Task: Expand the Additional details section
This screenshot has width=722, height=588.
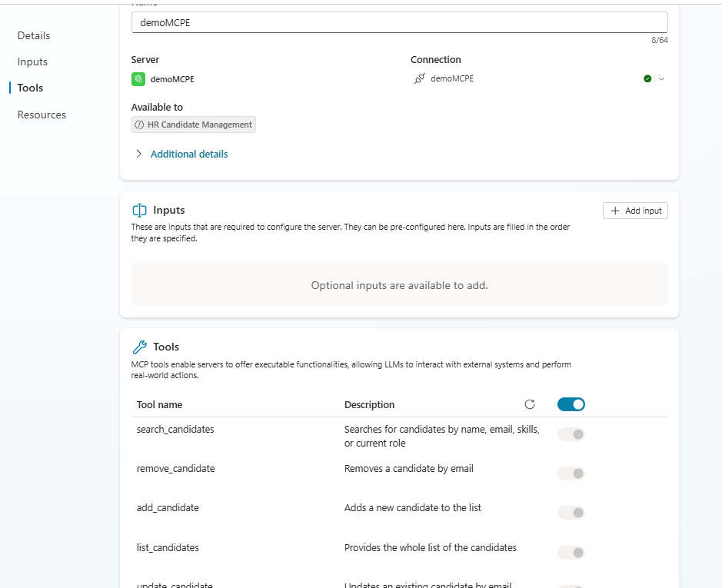Action: pos(139,154)
